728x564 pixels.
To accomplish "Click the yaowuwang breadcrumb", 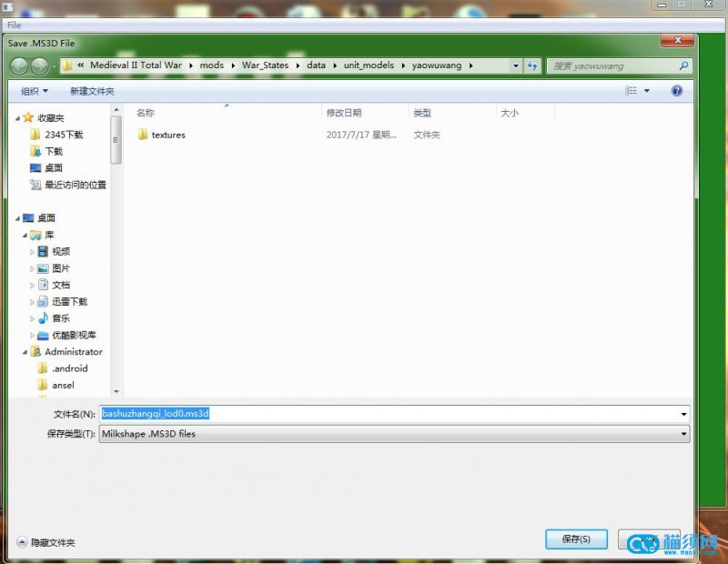I will 437,65.
